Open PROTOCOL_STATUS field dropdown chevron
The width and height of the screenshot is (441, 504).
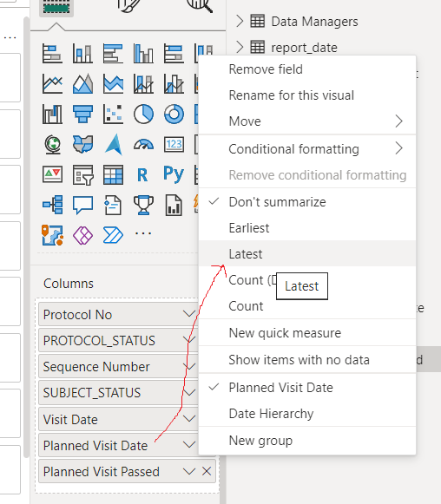coord(189,340)
